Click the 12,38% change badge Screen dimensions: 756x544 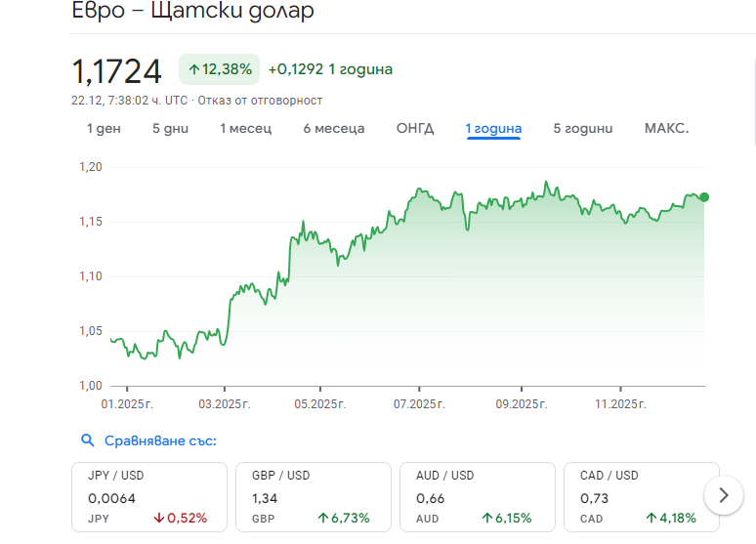point(220,69)
